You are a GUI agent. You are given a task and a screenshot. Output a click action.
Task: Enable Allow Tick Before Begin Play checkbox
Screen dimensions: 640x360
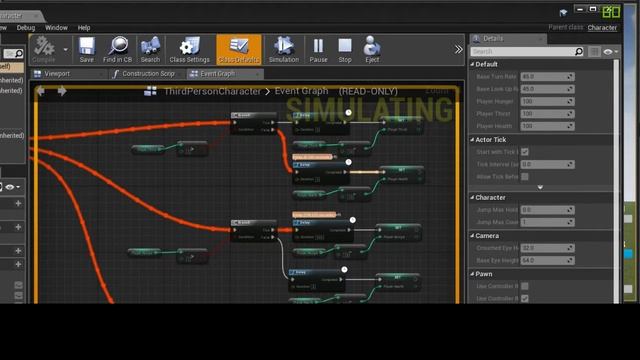click(x=525, y=176)
